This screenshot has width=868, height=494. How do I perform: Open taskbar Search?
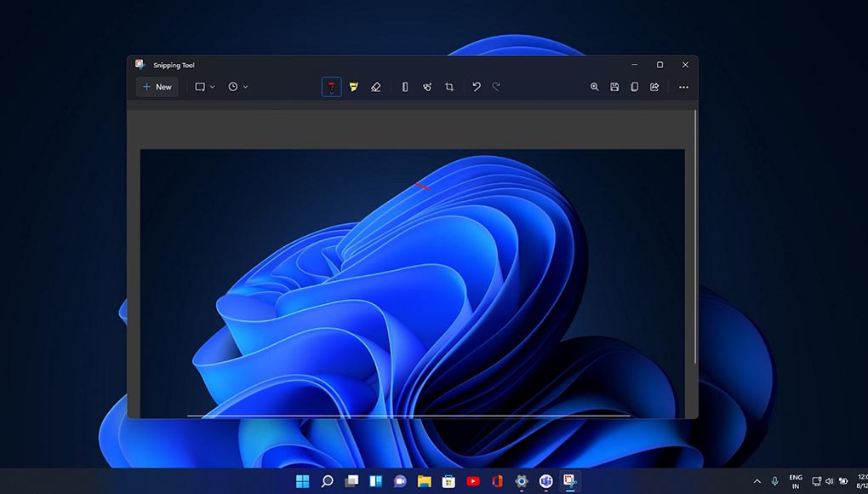point(327,480)
